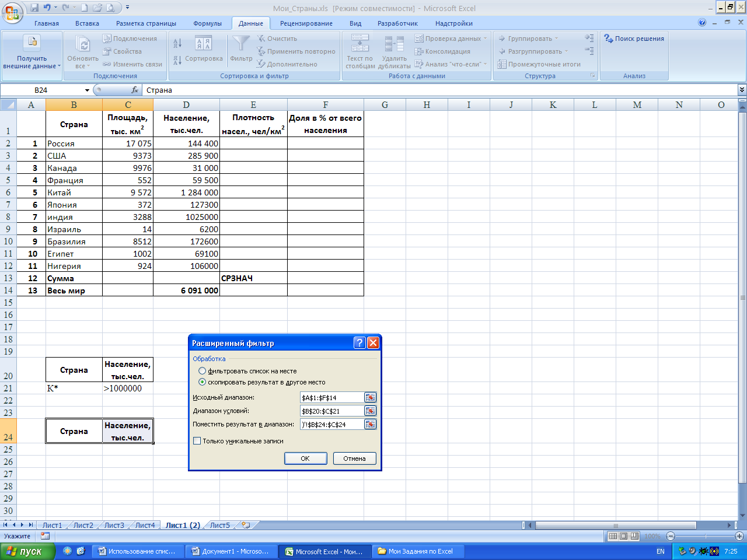Expand Группировать dropdown arrow
This screenshot has width=747, height=560.
point(556,38)
